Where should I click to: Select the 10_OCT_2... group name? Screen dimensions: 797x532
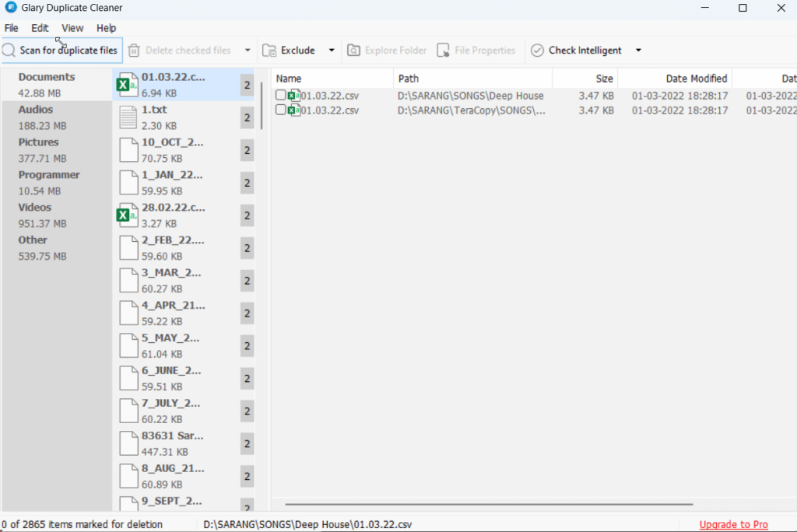pyautogui.click(x=172, y=142)
